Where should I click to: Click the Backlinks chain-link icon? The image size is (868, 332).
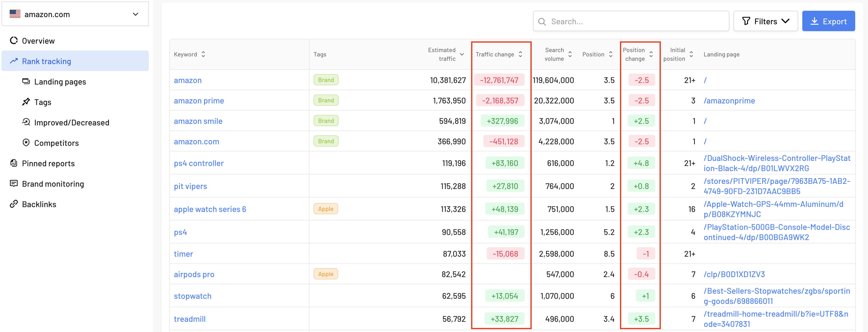click(14, 204)
